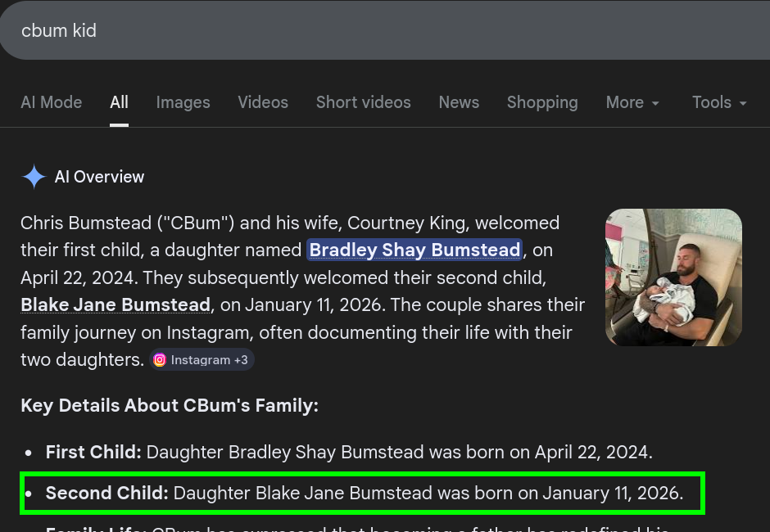This screenshot has height=532, width=770.
Task: Click the Second Child highlighted bullet
Action: [362, 494]
